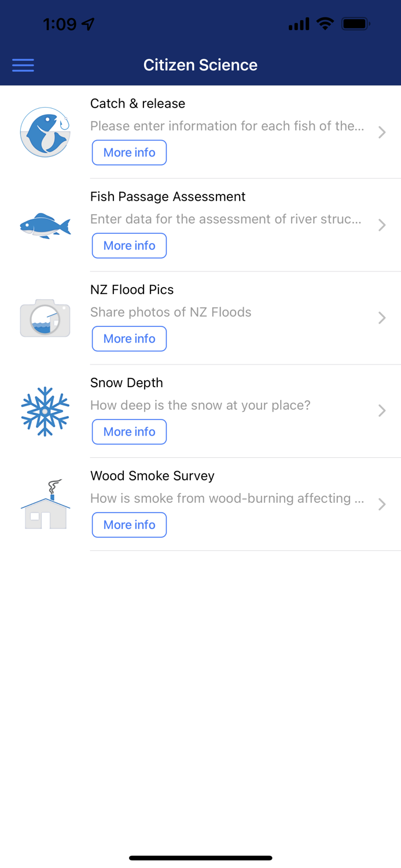Image resolution: width=401 pixels, height=868 pixels.
Task: Open the hamburger navigation menu
Action: [23, 65]
